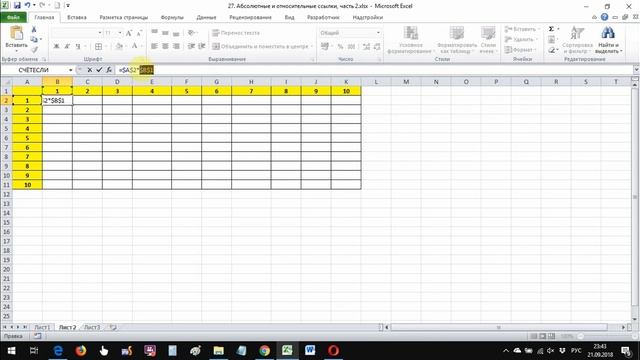Open Insert cells (Вставить) dropdown
Viewport: 640px width, 360px height.
click(x=522, y=29)
